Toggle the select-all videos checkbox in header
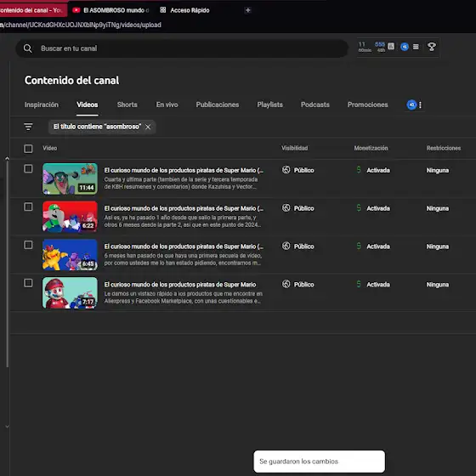 [28, 149]
